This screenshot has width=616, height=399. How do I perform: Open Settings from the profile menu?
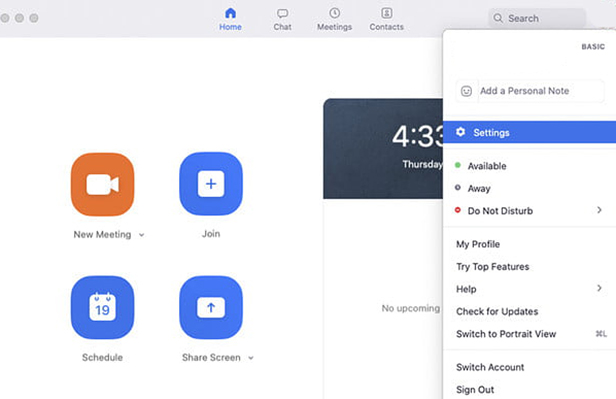tap(530, 132)
